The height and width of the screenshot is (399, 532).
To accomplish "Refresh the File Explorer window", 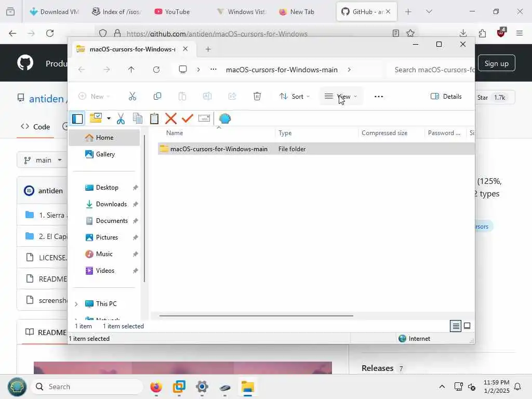I will tap(156, 70).
